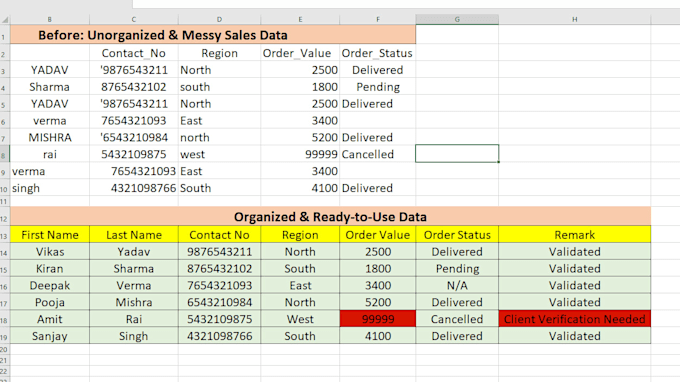680x382 pixels.
Task: Click the 'Order_Value' header cell
Action: (300, 53)
